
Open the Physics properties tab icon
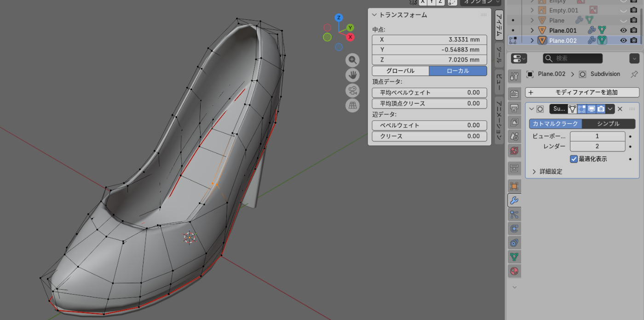click(514, 229)
